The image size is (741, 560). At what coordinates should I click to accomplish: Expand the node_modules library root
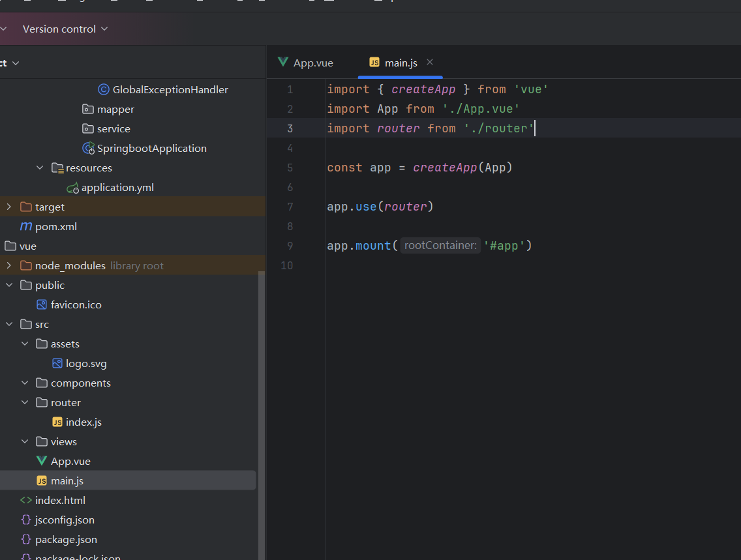(9, 265)
